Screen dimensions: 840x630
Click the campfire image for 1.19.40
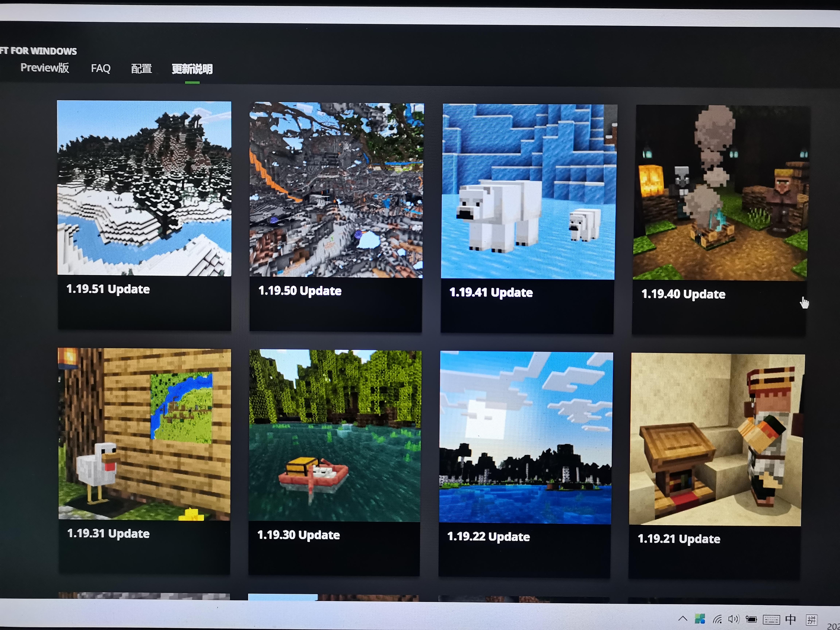720,193
